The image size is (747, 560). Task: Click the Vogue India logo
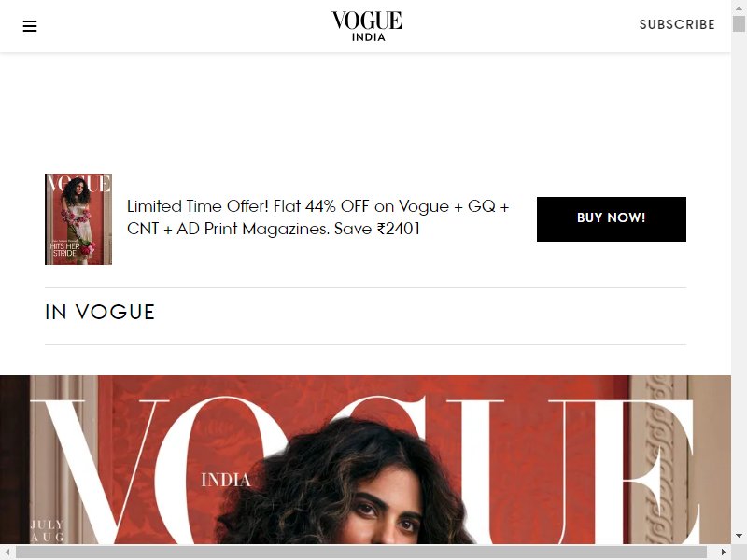pyautogui.click(x=366, y=26)
